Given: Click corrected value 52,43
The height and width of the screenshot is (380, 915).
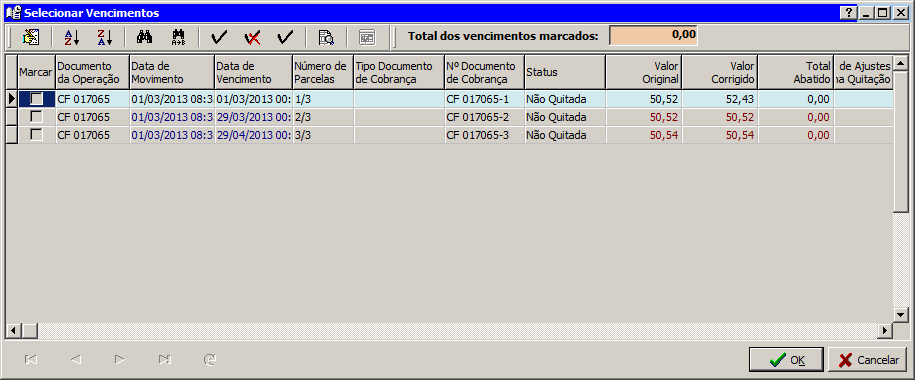Looking at the screenshot, I should 720,99.
